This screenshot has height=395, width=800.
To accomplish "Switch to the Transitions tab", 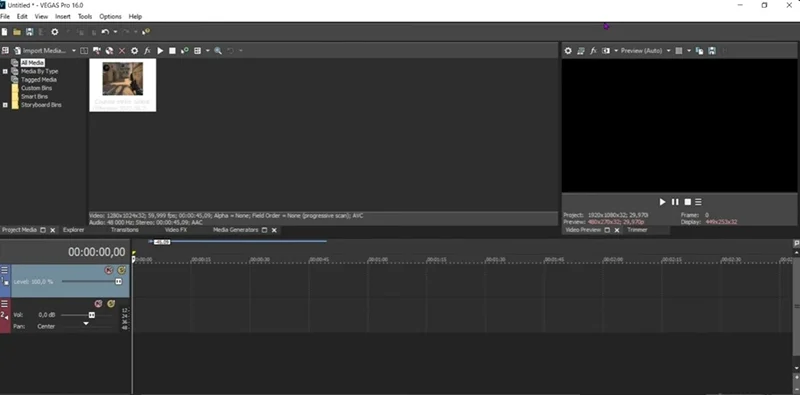I will click(x=124, y=230).
